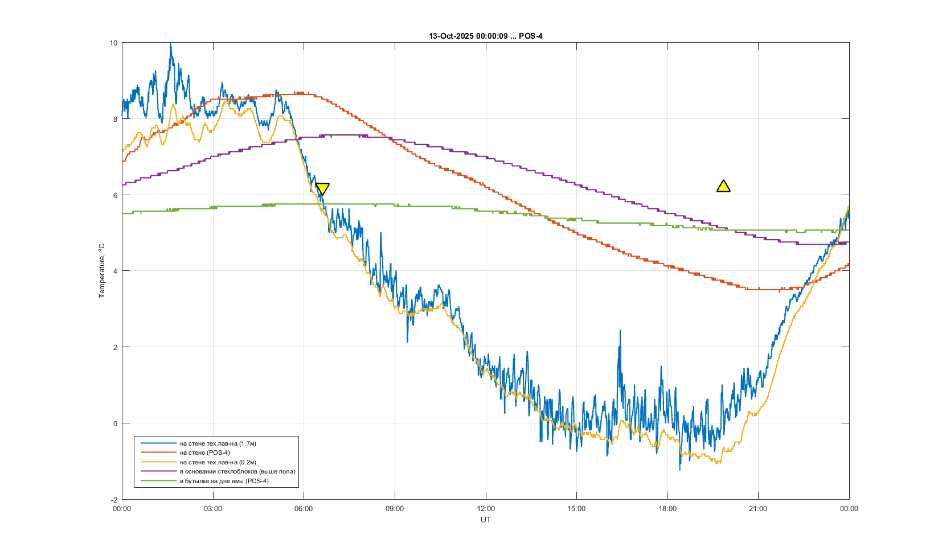The height and width of the screenshot is (560, 938).
Task: Click the 'UT' x-axis label
Action: [x=485, y=520]
